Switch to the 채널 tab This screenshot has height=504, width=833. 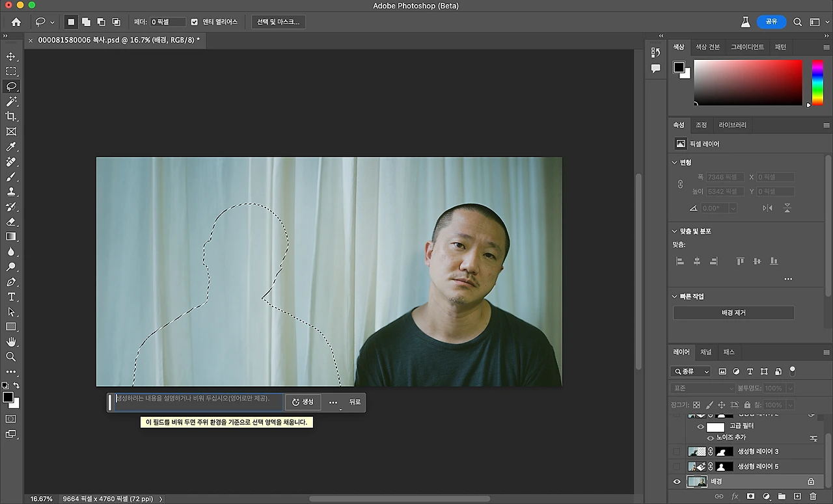705,352
